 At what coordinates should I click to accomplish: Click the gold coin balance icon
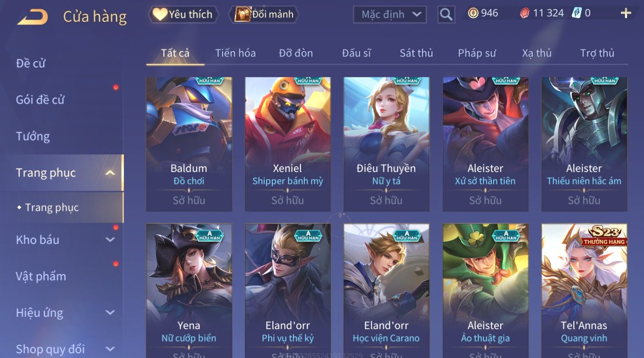point(473,13)
